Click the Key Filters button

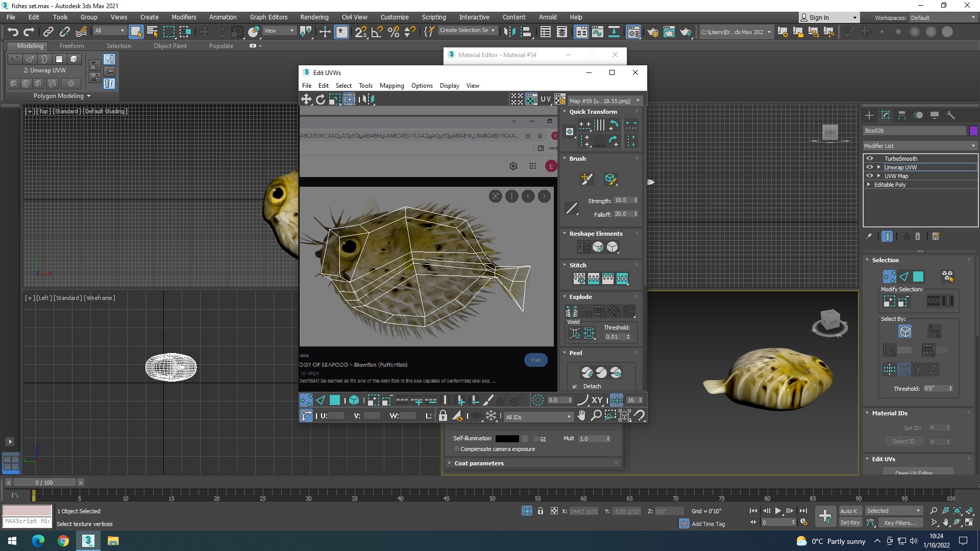click(900, 522)
